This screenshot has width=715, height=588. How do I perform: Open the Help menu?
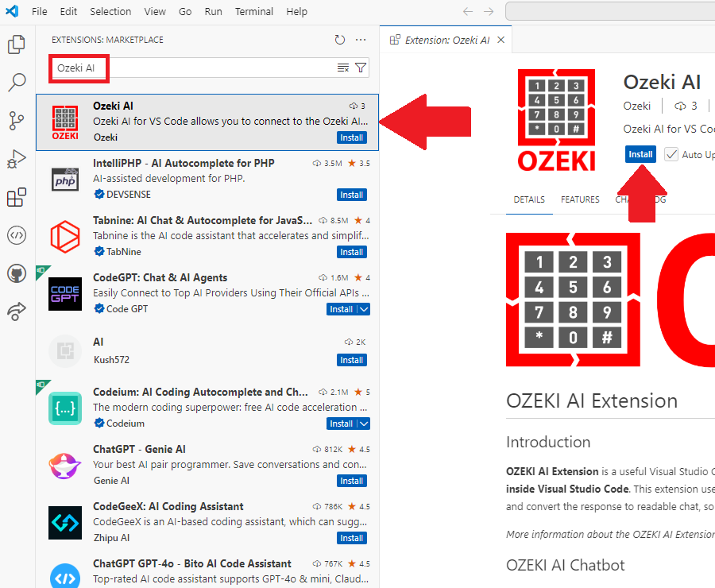coord(297,11)
